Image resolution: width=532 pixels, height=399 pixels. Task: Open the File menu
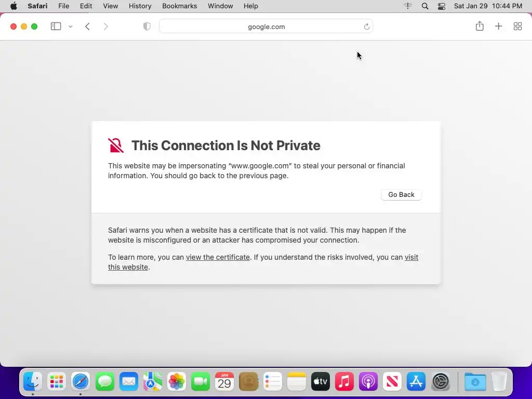[x=63, y=6]
